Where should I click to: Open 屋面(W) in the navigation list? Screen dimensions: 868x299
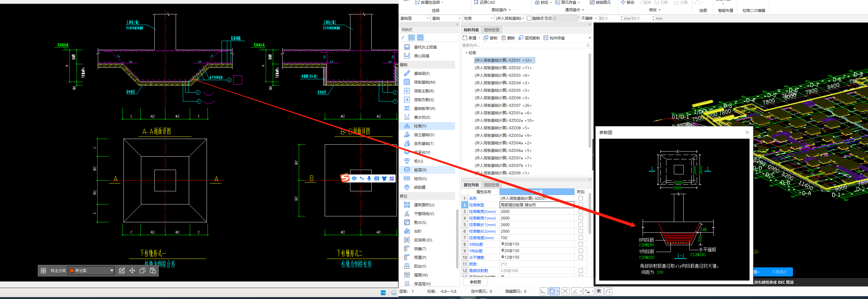420,275
